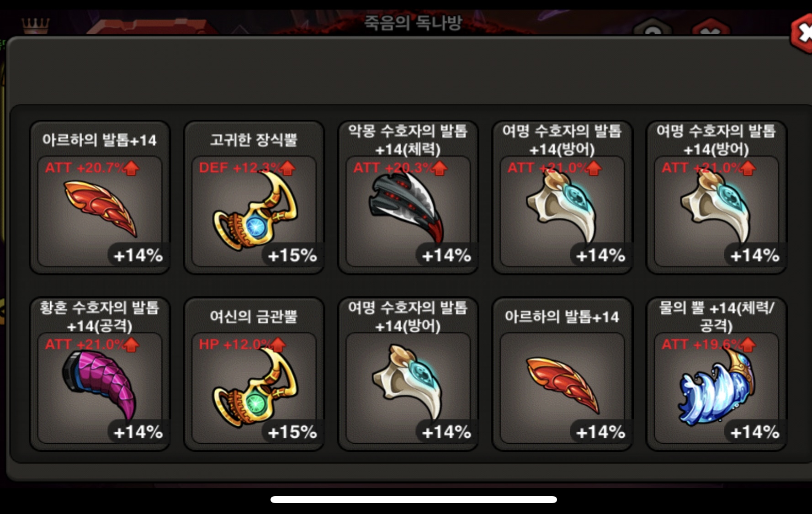Select the last 여명 수호자의 발톱 in top row
This screenshot has height=514, width=812.
coord(716,197)
